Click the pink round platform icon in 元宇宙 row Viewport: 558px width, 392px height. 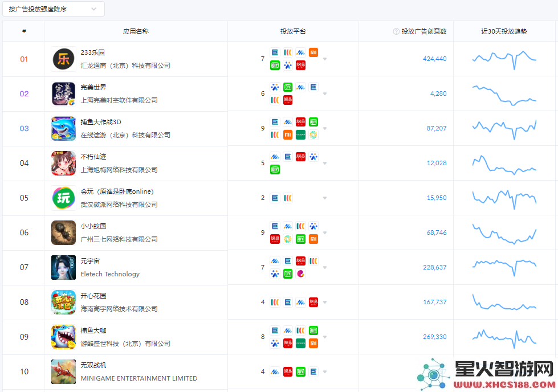[300, 274]
